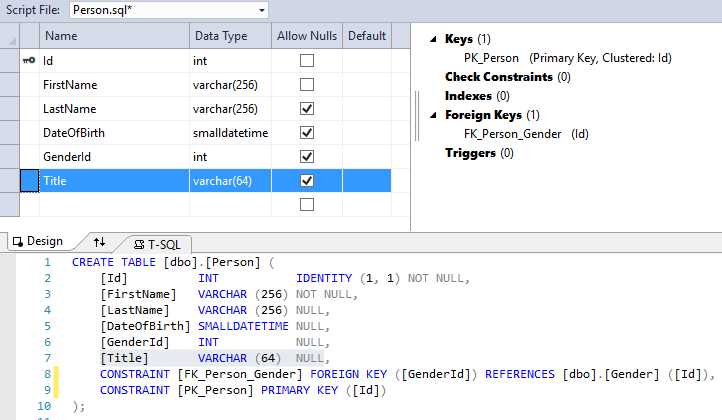Click the primary key icon beside Id
722x420 pixels.
[29, 60]
